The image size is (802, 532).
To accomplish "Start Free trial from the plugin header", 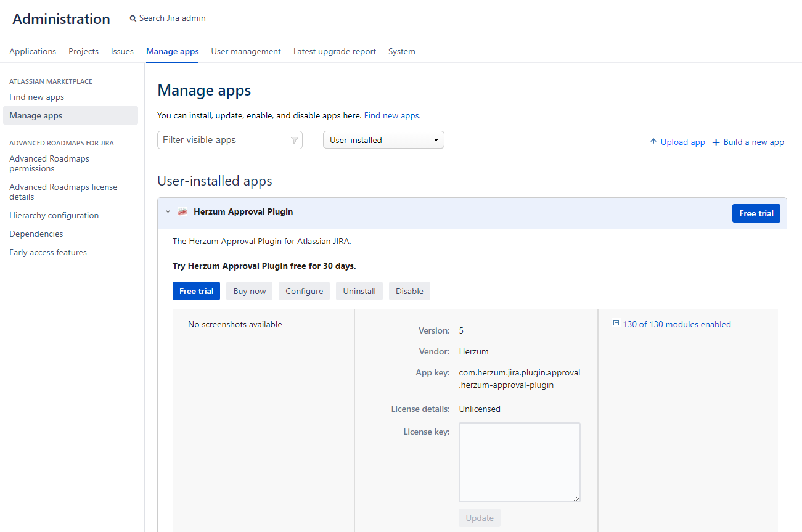I will (756, 213).
